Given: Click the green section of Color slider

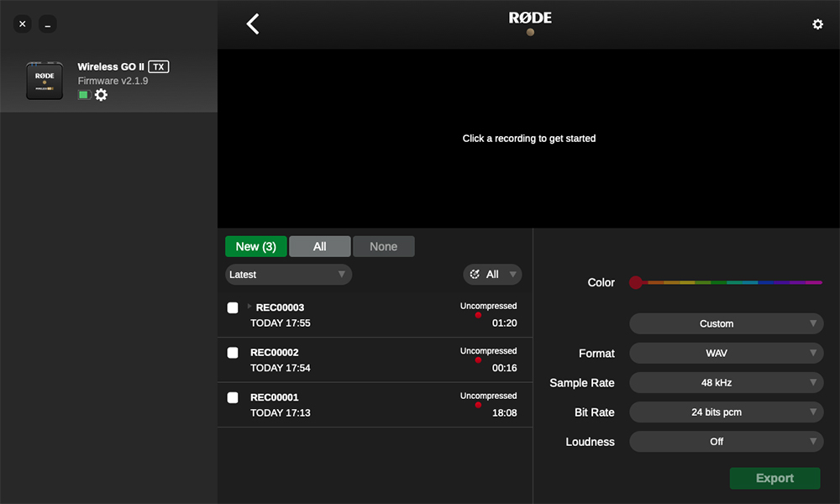Looking at the screenshot, I should pyautogui.click(x=718, y=282).
